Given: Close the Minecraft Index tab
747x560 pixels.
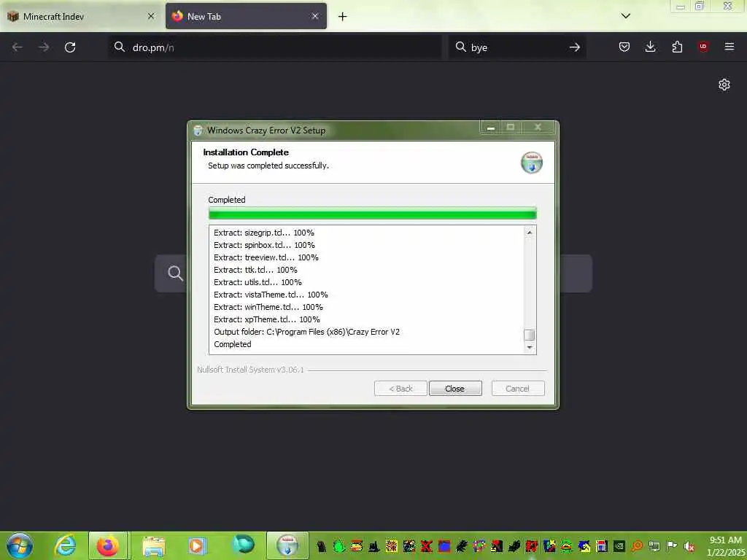Looking at the screenshot, I should 151,16.
